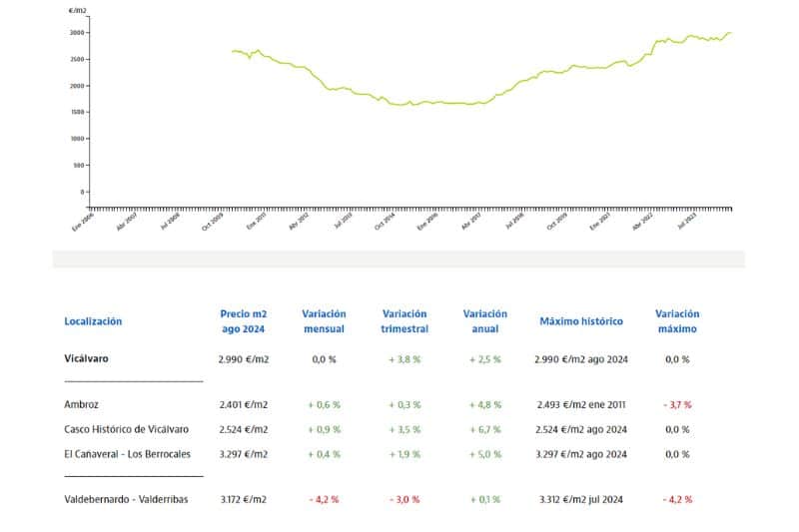Open Valdebernardo - Valderribas link
799x532 pixels.
click(126, 499)
